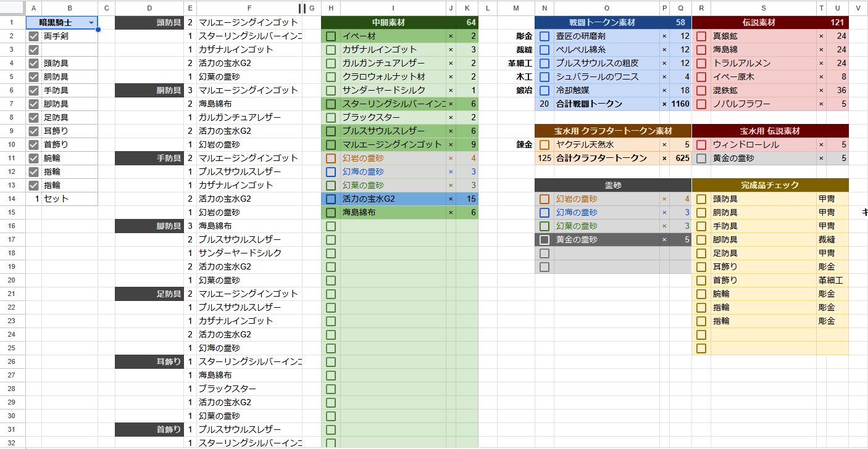This screenshot has width=868, height=449.
Task: Select the 宝水用 クラフタートークン素材 header
Action: [613, 131]
